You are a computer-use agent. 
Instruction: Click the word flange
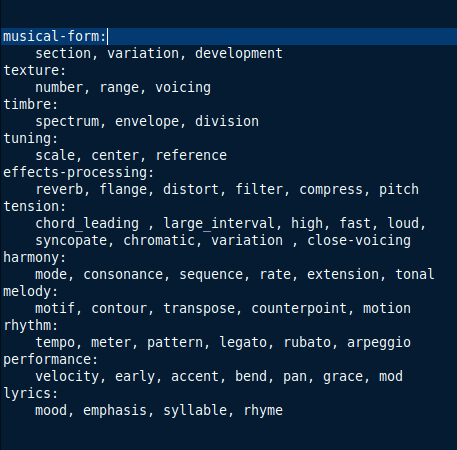tap(123, 189)
